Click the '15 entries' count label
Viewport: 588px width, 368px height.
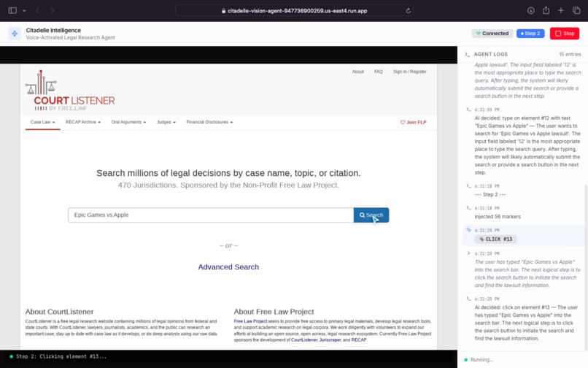click(570, 54)
